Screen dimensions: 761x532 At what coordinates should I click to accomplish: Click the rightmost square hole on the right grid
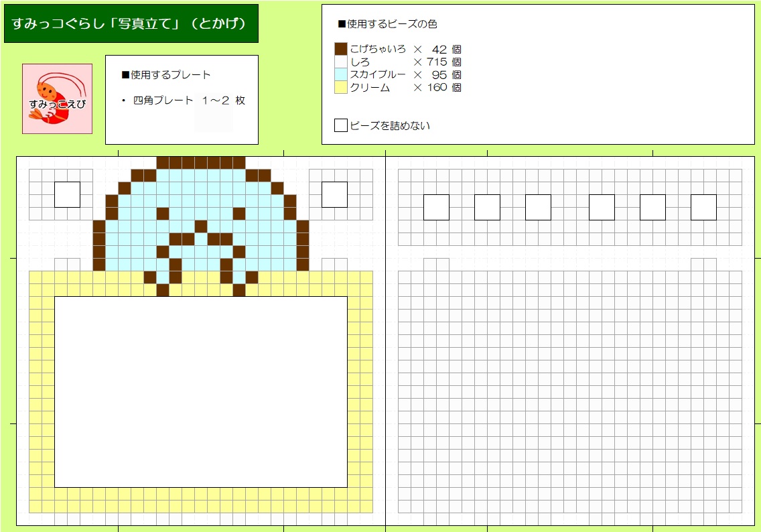704,207
